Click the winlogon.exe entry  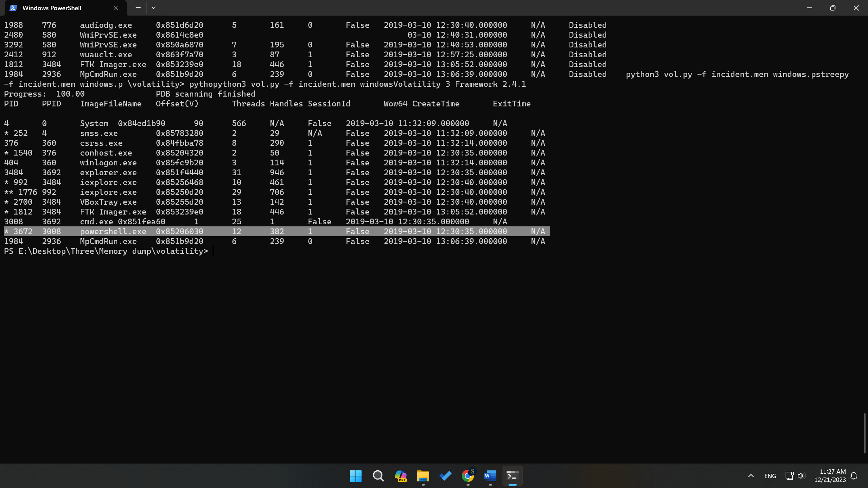[x=108, y=163]
